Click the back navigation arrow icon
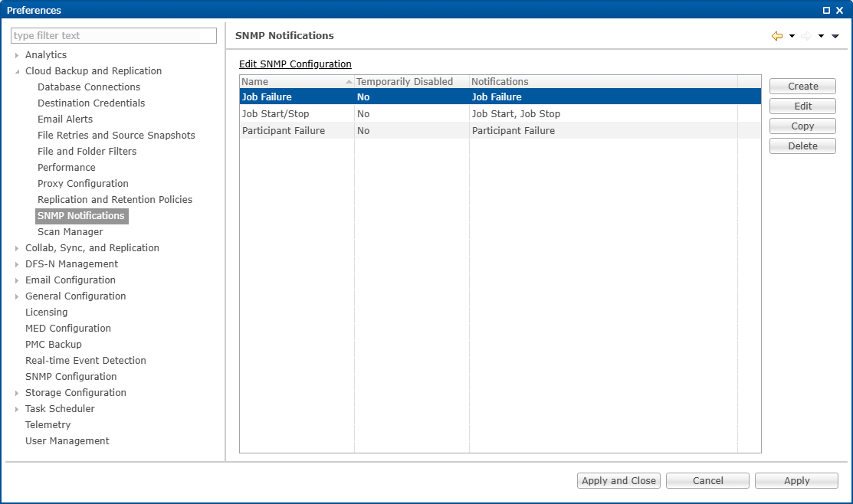 pyautogui.click(x=777, y=36)
